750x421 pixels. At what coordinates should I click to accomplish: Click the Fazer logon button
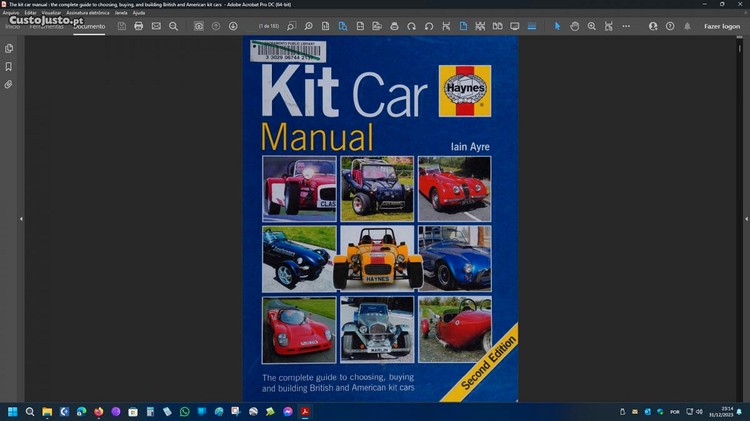721,26
